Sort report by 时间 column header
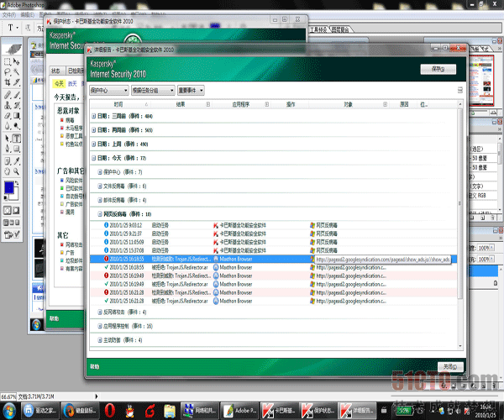 [x=118, y=104]
